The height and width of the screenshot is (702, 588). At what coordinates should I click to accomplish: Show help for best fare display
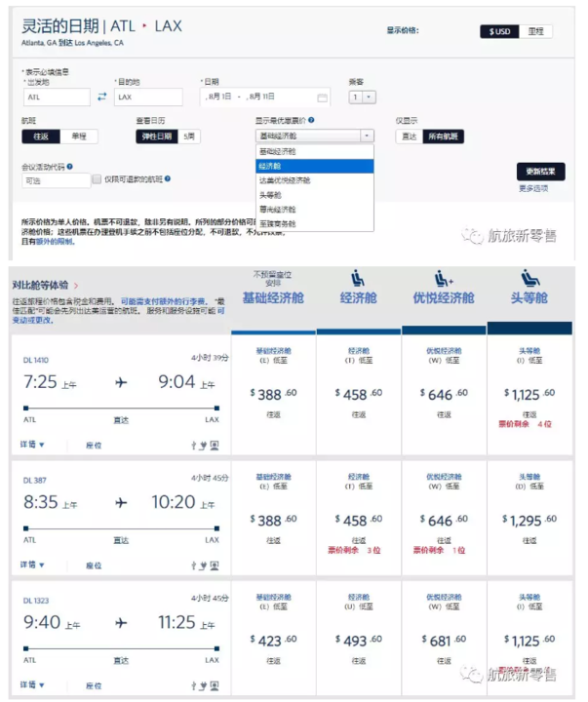click(x=311, y=120)
